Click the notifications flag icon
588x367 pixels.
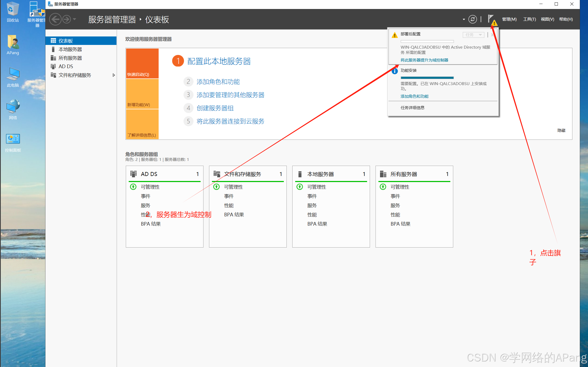[491, 19]
